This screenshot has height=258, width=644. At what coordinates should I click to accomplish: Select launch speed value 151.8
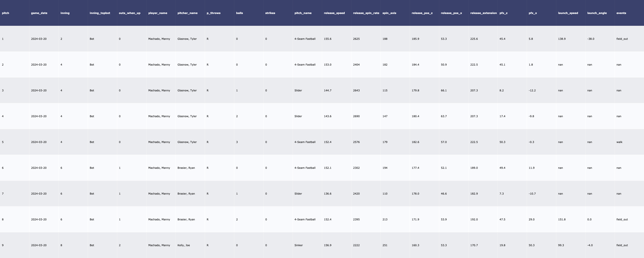coord(562,220)
